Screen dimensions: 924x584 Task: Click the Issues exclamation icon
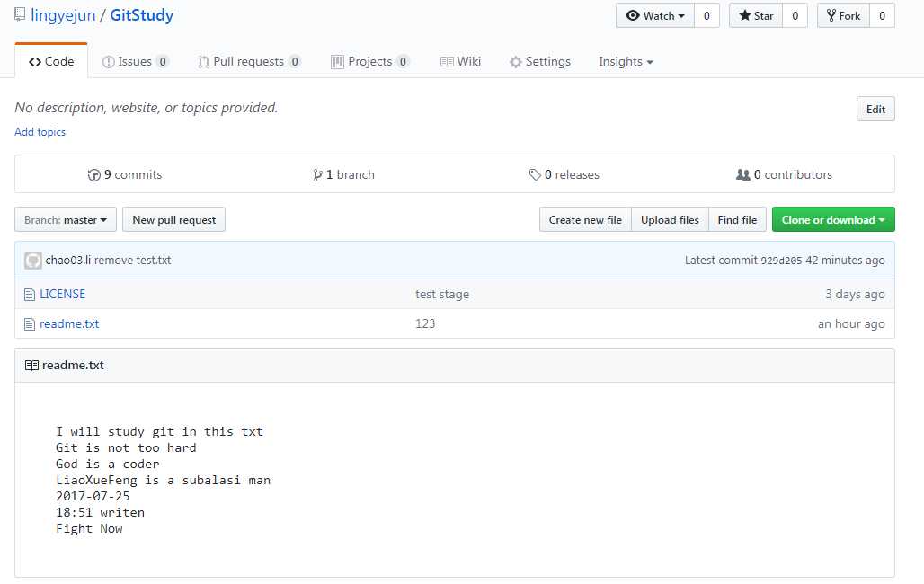[109, 62]
